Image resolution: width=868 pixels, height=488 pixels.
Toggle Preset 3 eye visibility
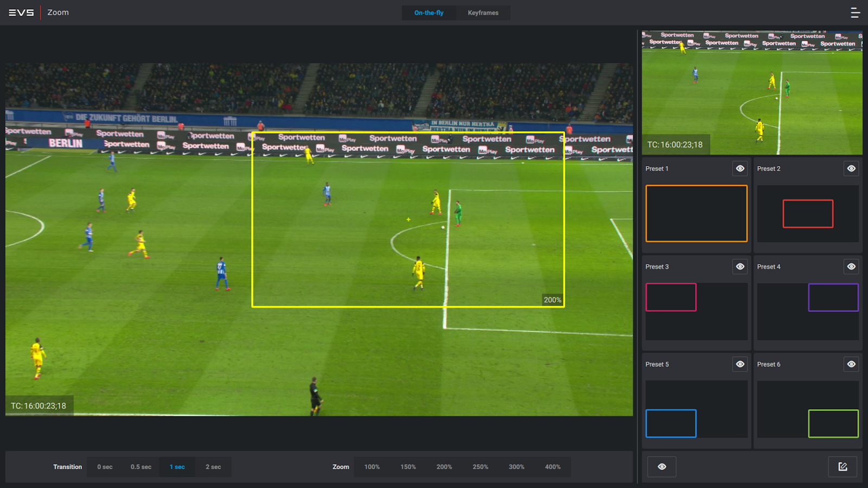click(x=740, y=267)
